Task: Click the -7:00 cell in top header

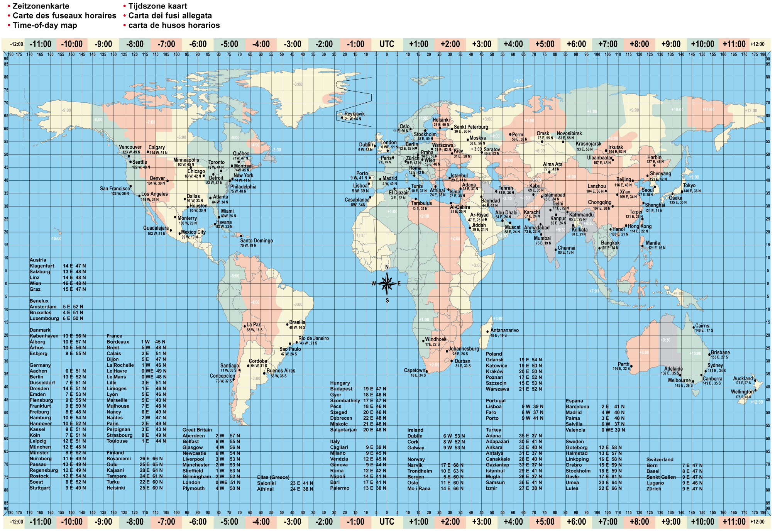Action: 166,44
